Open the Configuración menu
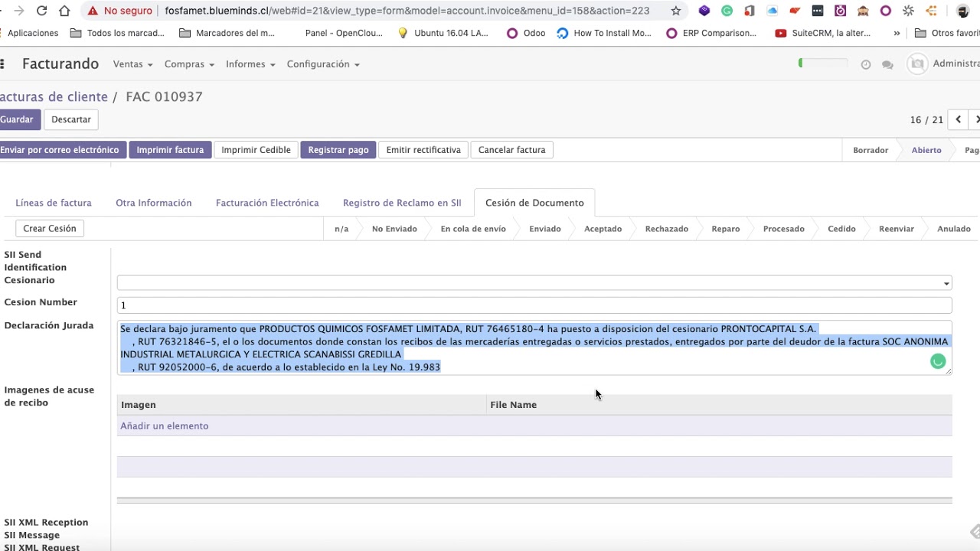 coord(323,64)
